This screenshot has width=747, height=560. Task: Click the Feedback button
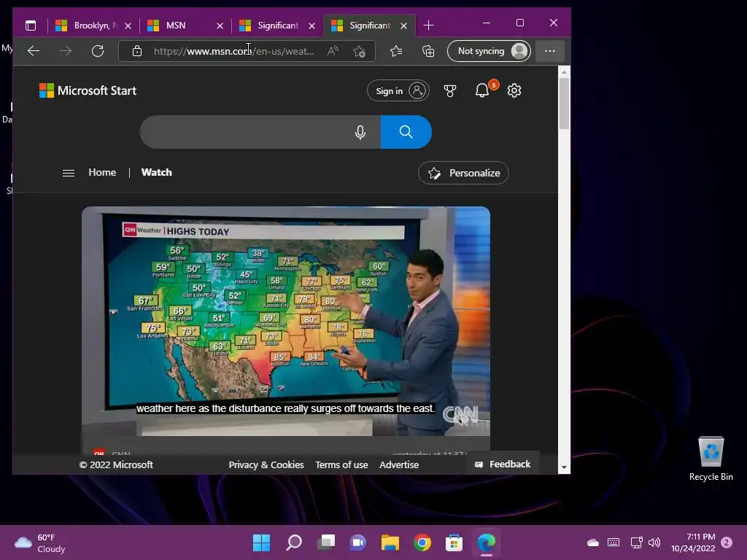coord(503,464)
